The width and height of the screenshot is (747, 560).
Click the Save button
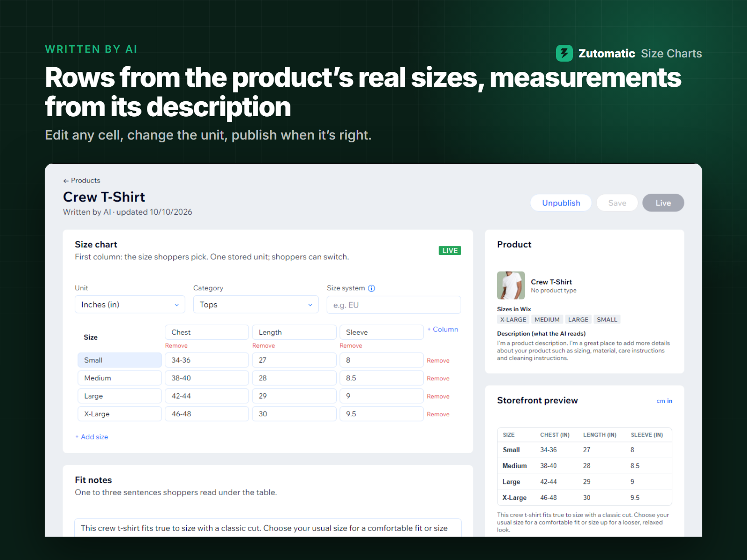(617, 203)
